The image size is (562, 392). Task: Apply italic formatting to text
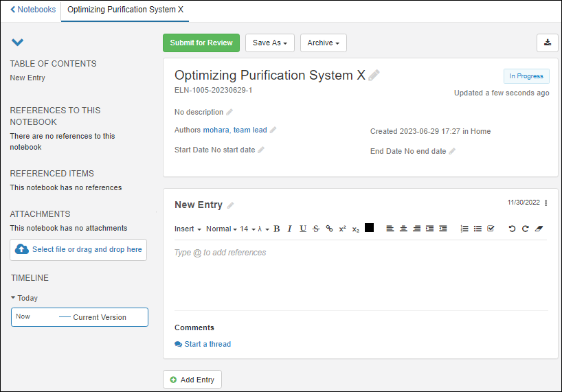[289, 229]
